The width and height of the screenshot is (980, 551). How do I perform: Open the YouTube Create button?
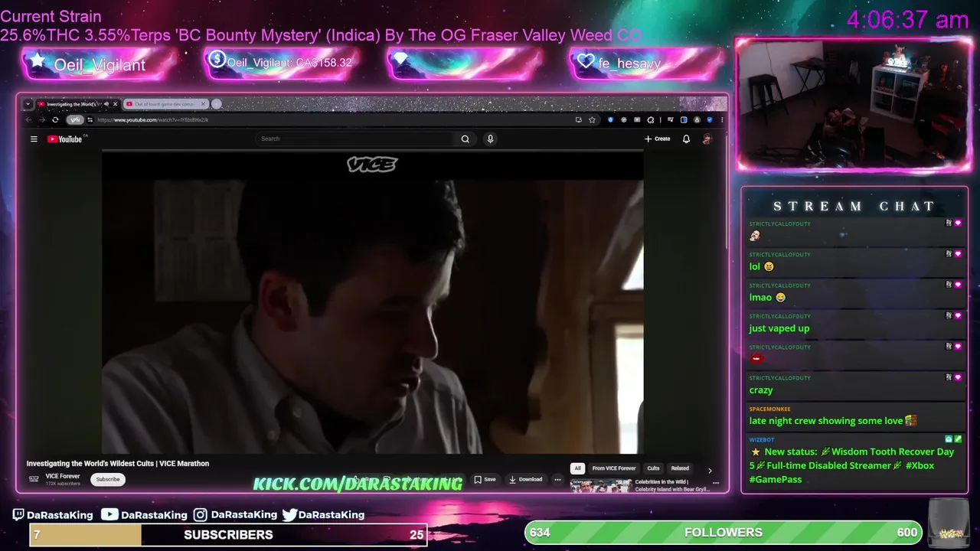click(657, 139)
